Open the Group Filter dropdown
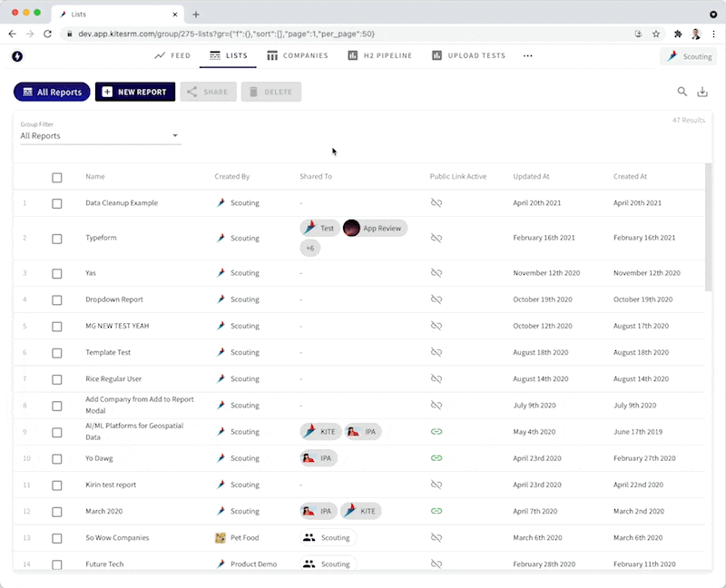The image size is (726, 588). 175,134
